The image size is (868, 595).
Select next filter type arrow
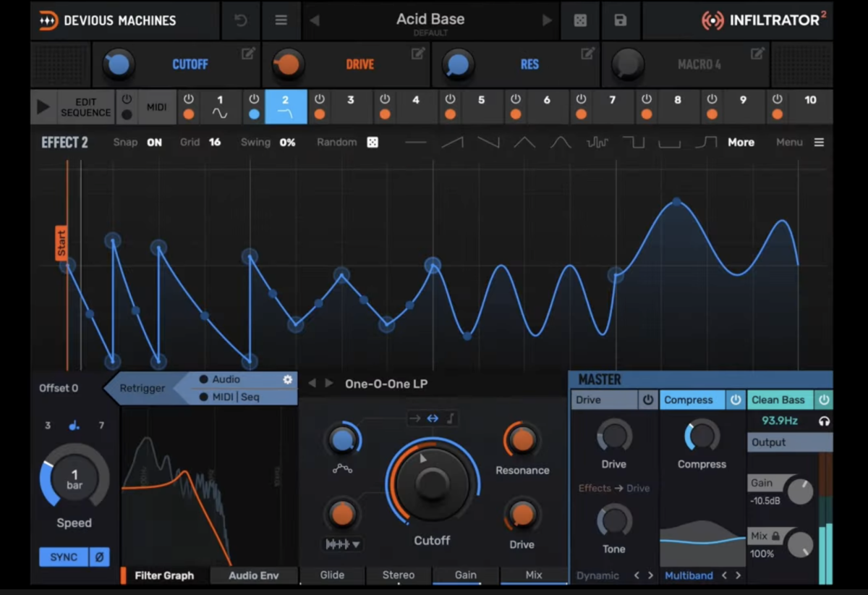tap(329, 383)
